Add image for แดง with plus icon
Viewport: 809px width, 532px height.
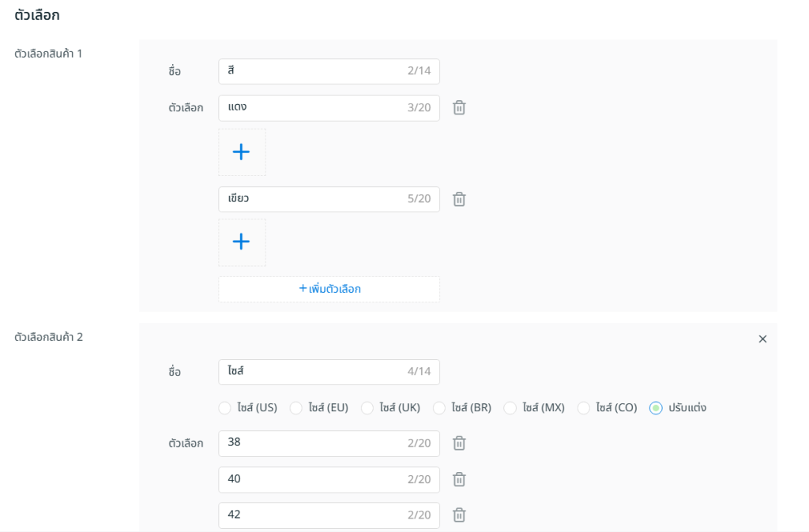(x=242, y=152)
